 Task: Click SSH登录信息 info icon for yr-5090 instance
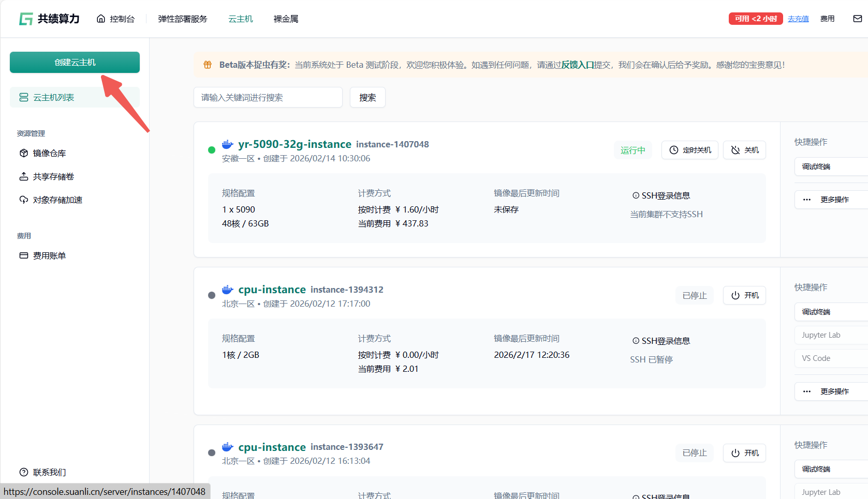tap(636, 195)
